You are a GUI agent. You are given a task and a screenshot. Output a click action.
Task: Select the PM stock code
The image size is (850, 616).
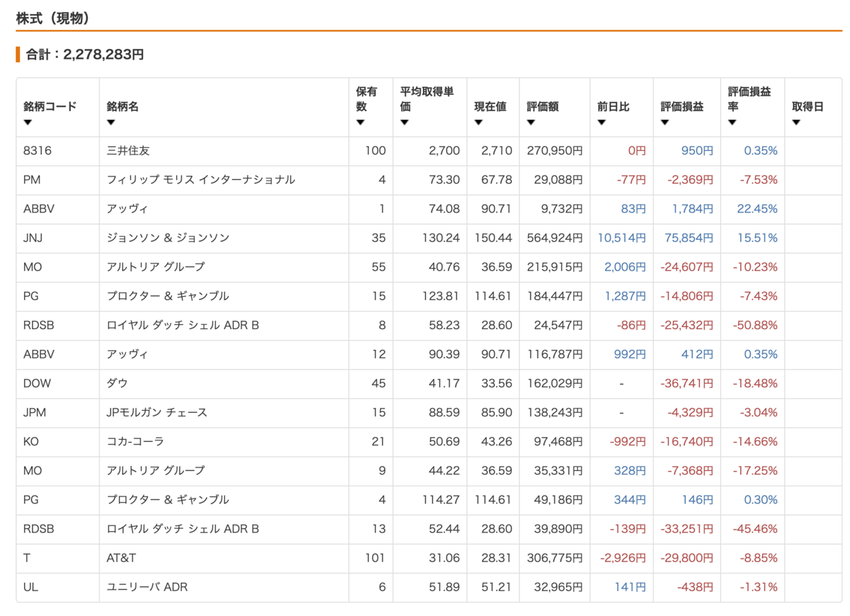(32, 180)
